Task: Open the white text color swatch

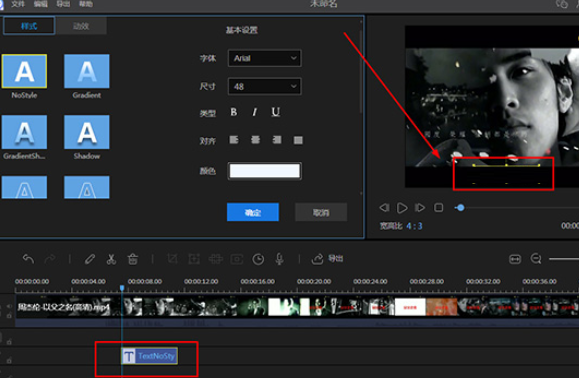Action: [264, 171]
